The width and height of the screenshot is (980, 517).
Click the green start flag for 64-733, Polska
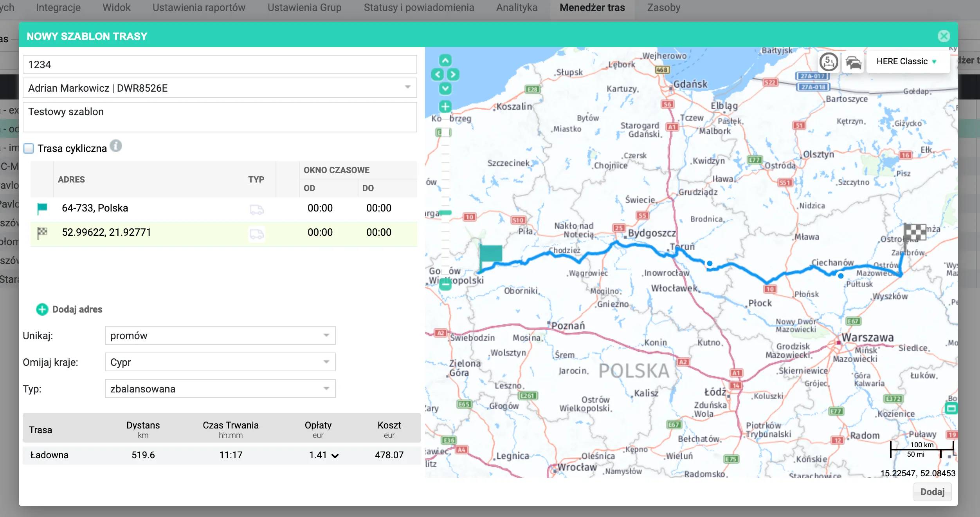(x=42, y=208)
